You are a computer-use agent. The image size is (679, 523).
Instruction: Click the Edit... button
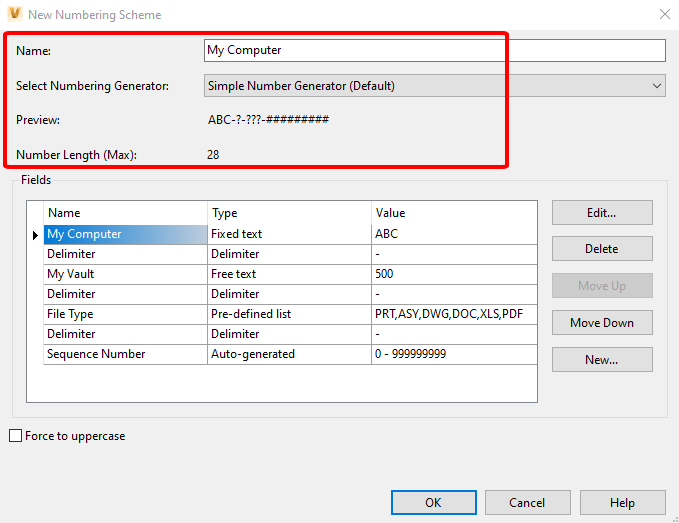click(602, 213)
